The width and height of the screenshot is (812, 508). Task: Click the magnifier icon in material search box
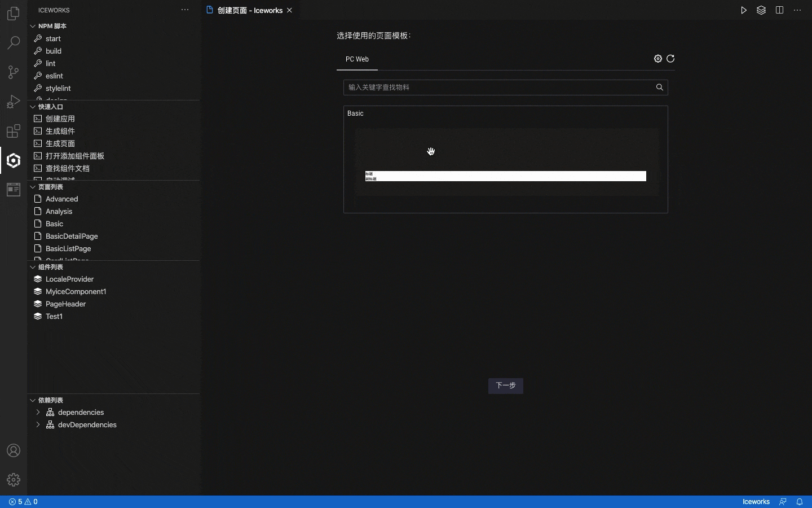660,87
